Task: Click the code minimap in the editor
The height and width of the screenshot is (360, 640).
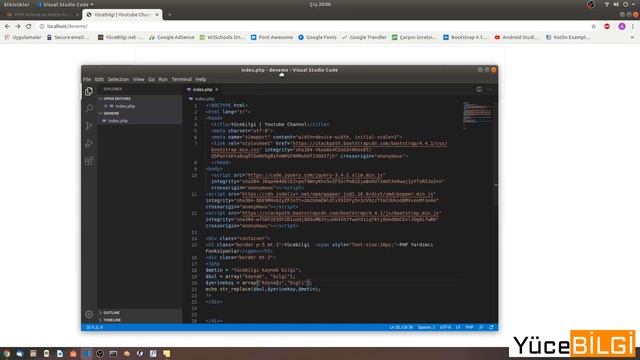Action: 477,115
